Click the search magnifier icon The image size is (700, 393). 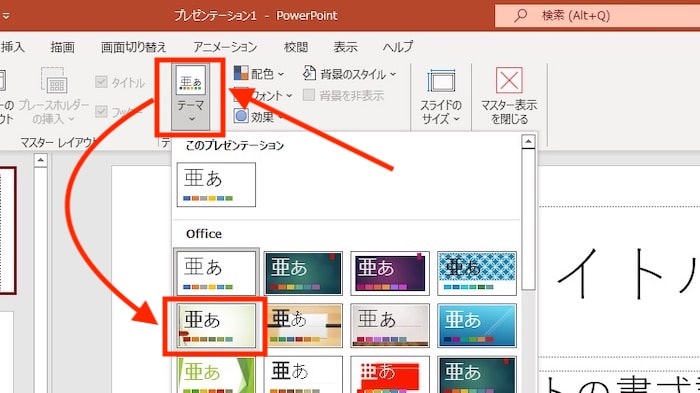tap(520, 16)
